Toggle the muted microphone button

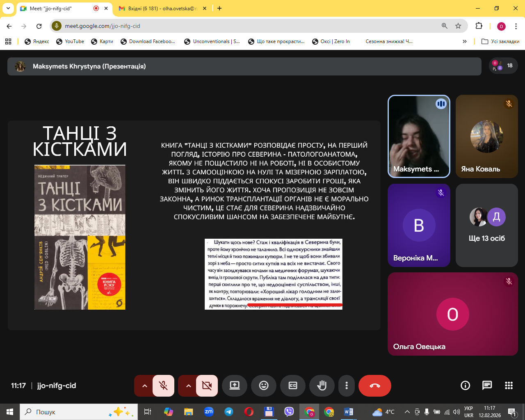pos(163,386)
